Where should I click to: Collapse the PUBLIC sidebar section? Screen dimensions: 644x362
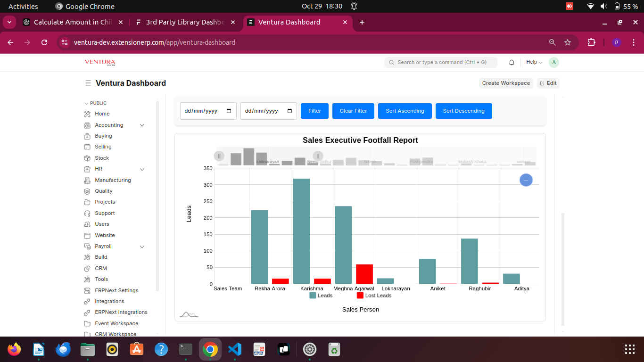[x=96, y=103]
